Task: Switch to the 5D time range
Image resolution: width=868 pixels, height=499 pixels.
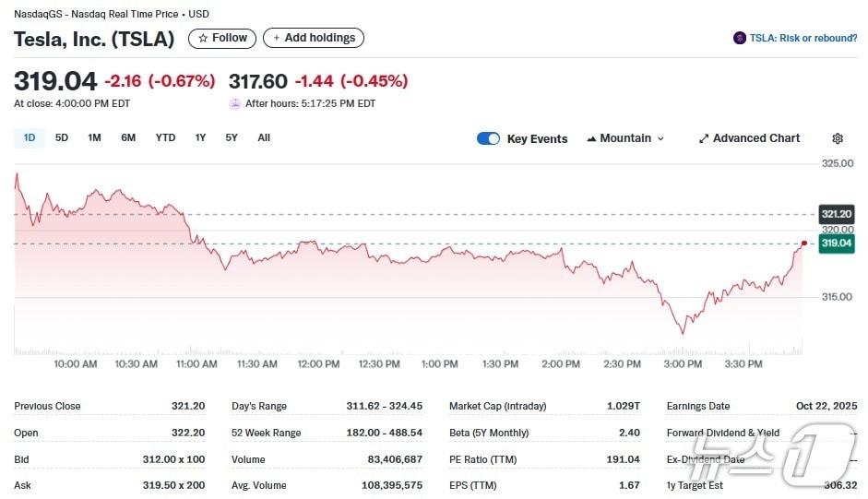Action: (x=62, y=138)
